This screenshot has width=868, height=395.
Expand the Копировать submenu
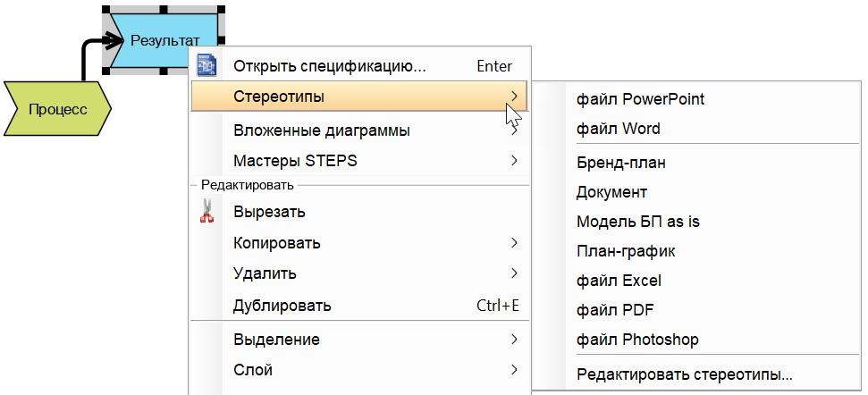coord(277,243)
